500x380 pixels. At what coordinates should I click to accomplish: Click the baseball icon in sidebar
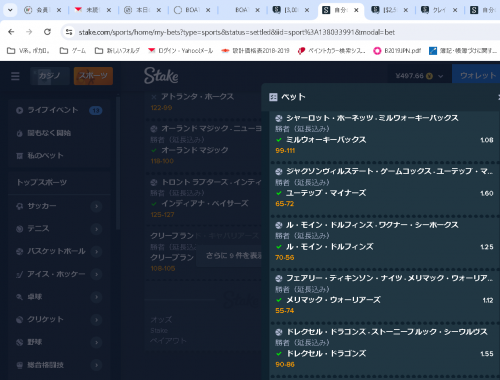pos(20,342)
